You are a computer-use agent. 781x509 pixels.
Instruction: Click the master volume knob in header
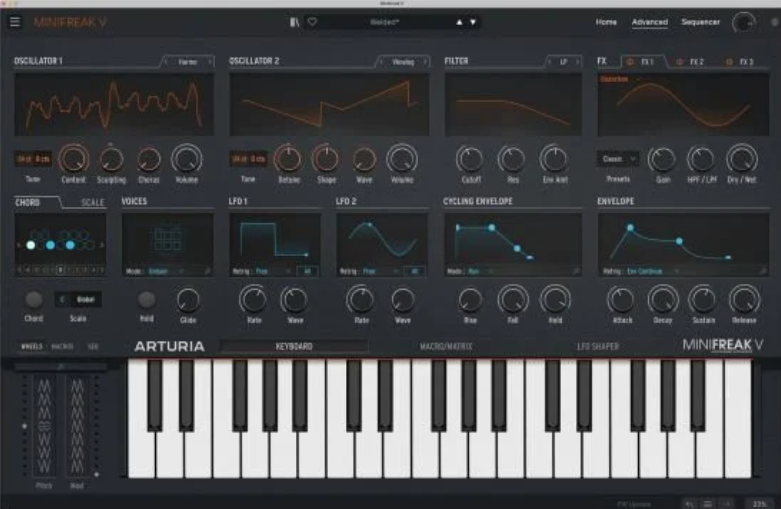(x=743, y=22)
